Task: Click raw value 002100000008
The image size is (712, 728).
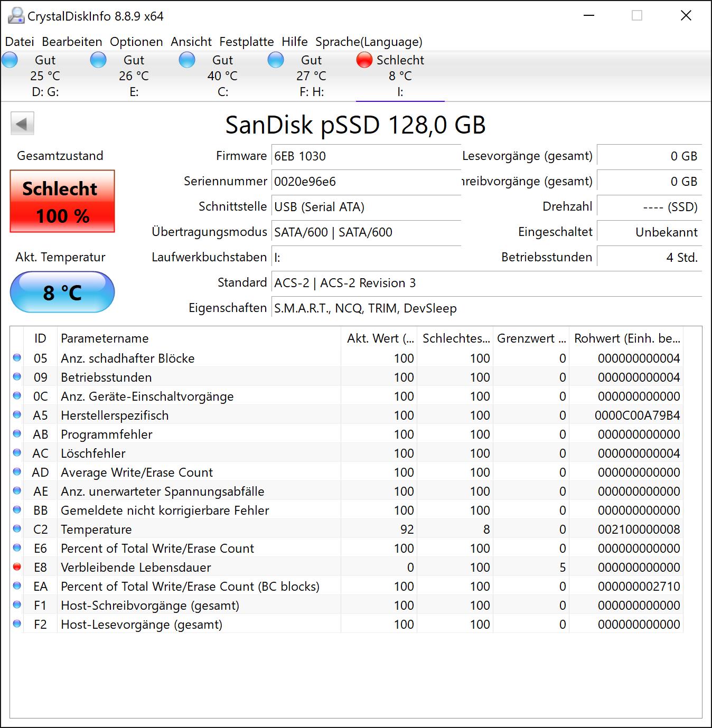Action: tap(639, 530)
